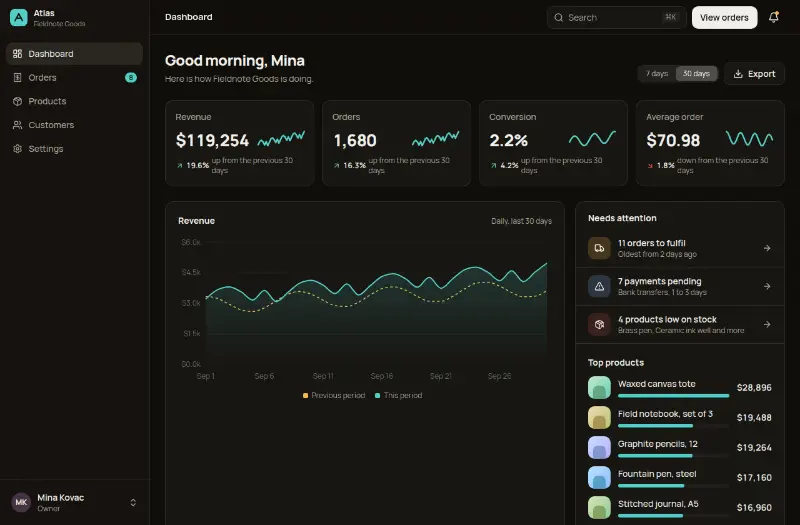This screenshot has width=800, height=525.
Task: Click the $28,896 product revenue
Action: pos(754,388)
